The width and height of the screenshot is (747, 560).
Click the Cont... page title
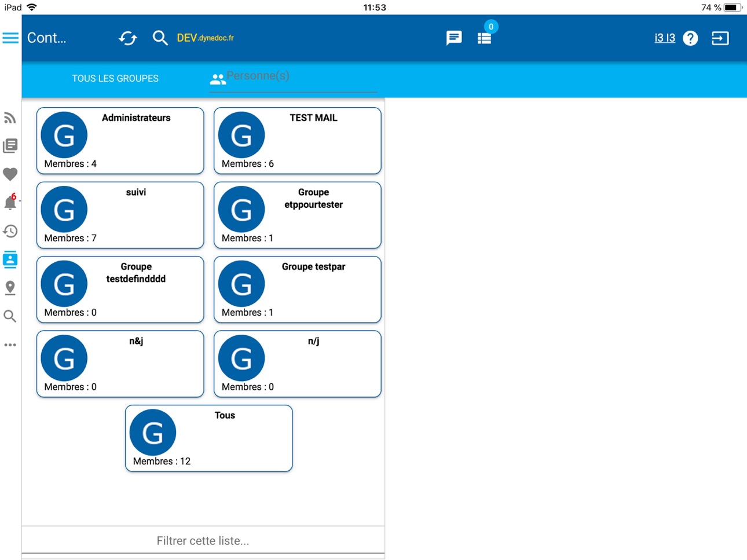point(47,38)
